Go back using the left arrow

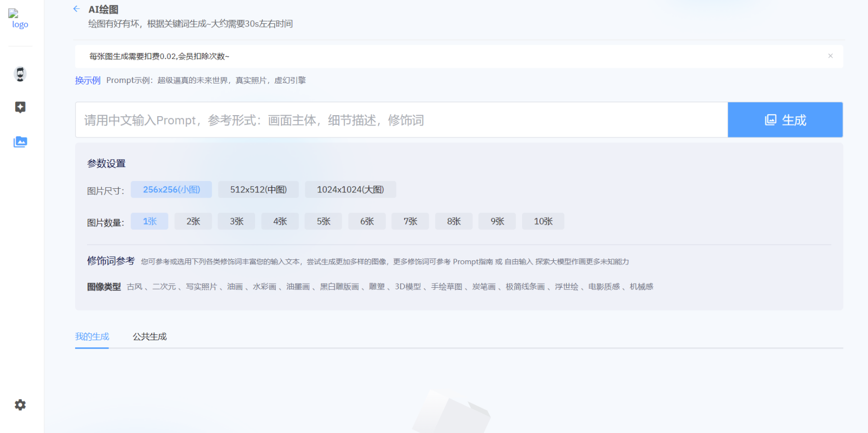[77, 9]
